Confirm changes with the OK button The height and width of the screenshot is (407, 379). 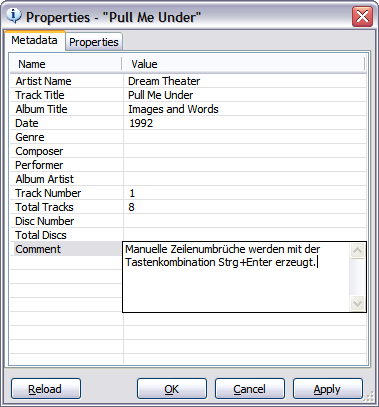(172, 389)
